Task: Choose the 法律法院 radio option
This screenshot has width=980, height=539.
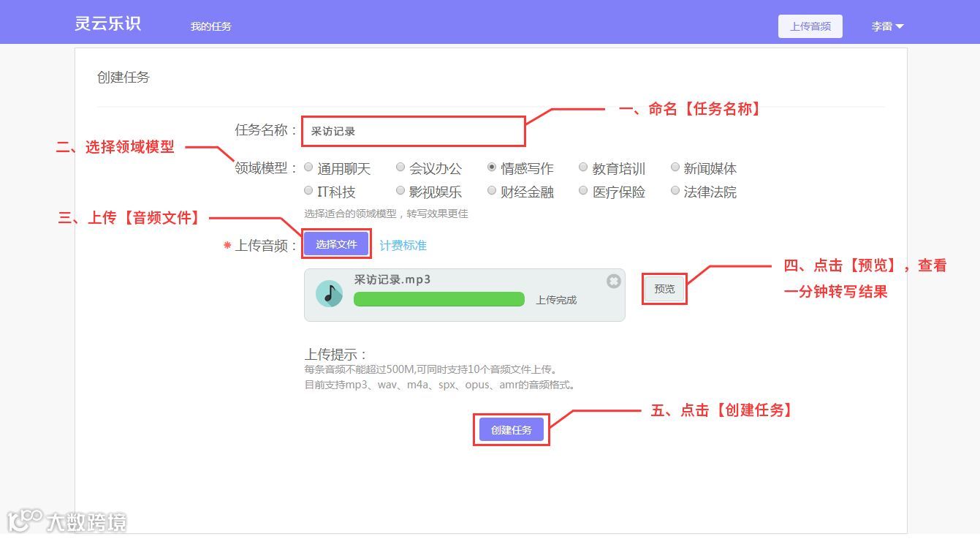Action: 675,191
